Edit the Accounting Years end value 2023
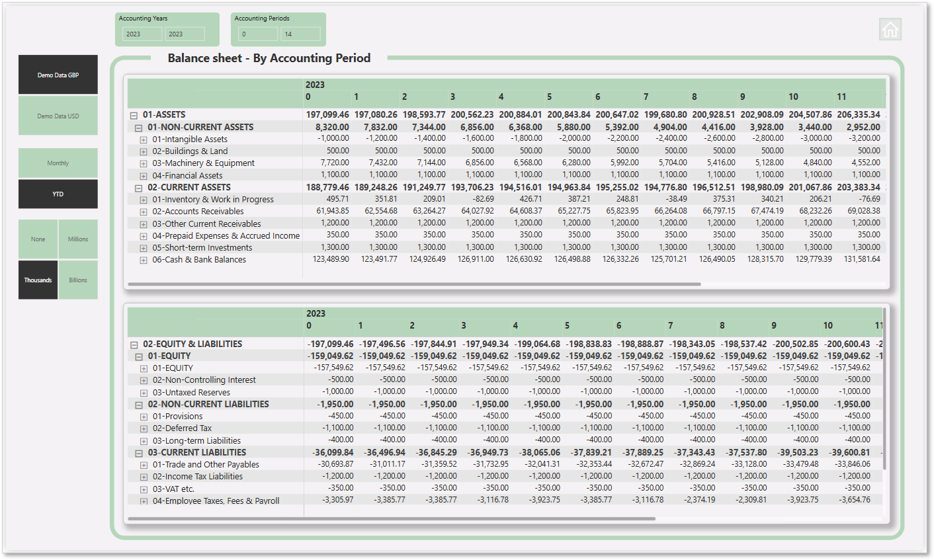 coord(185,34)
